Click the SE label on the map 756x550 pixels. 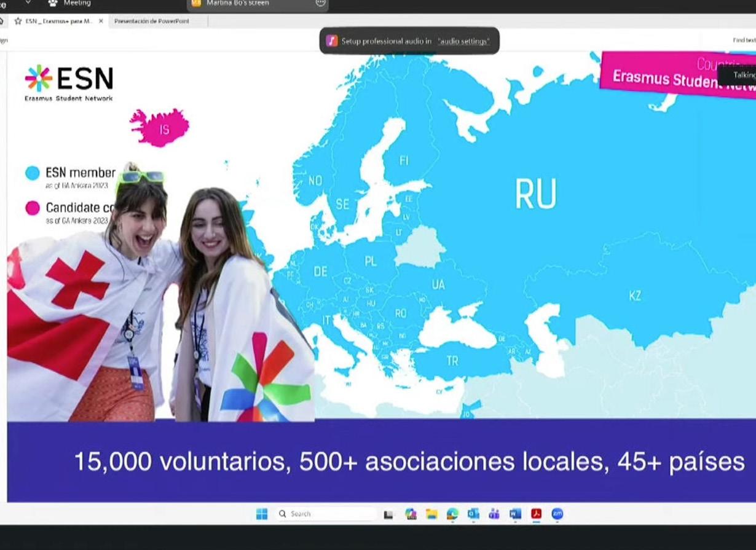[x=342, y=204]
